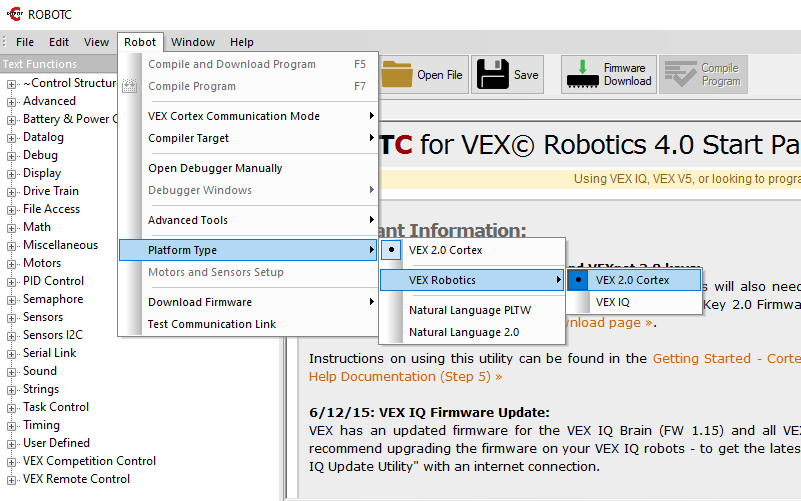
Task: Expand the Sensors I2C tree node
Action: pyautogui.click(x=11, y=336)
